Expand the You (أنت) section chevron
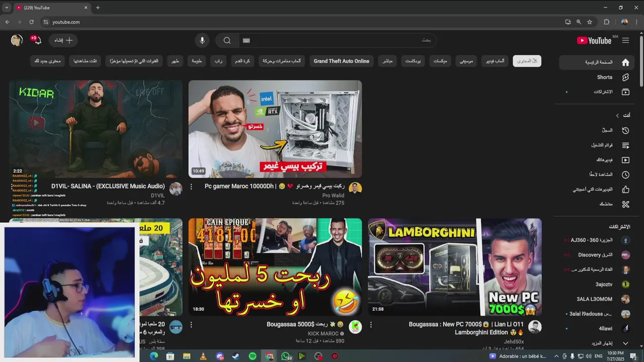 (x=617, y=116)
